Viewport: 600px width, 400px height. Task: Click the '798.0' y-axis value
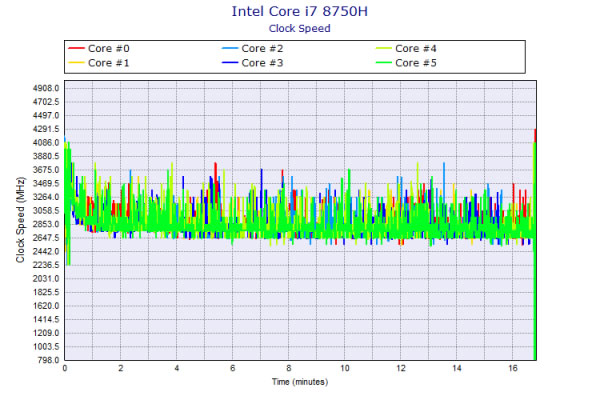48,360
